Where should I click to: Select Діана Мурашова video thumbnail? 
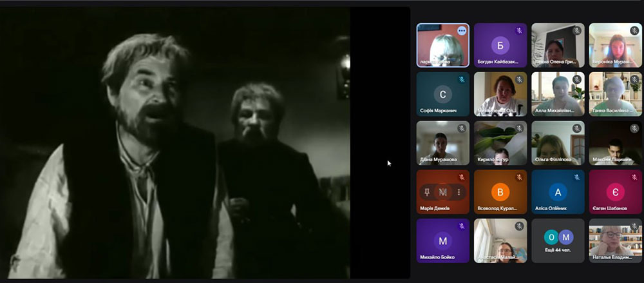click(443, 143)
